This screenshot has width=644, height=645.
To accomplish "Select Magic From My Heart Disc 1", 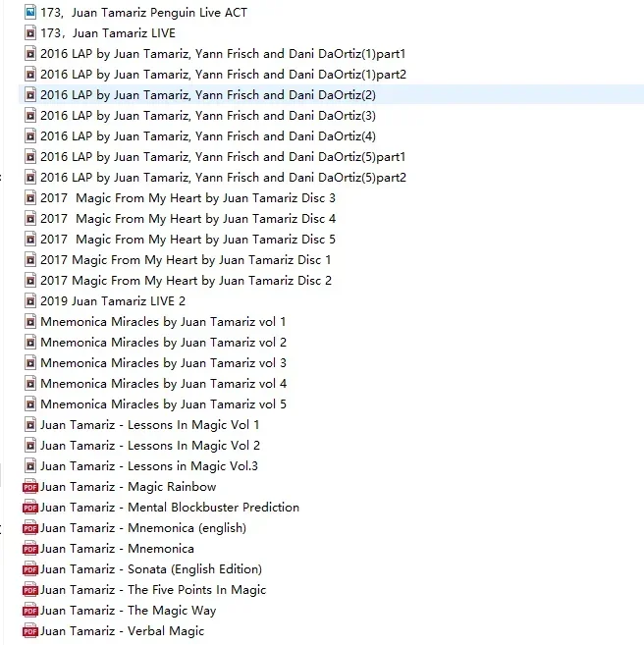I will point(186,259).
